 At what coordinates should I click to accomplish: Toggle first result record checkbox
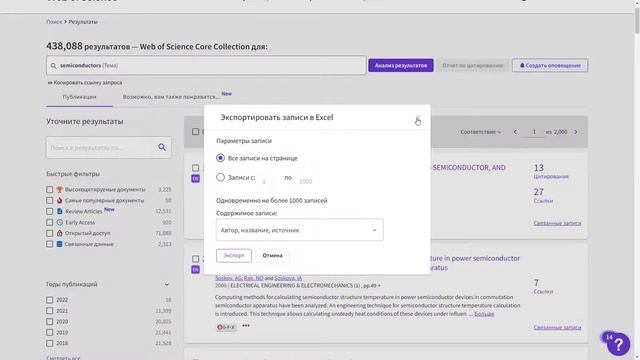tap(196, 168)
